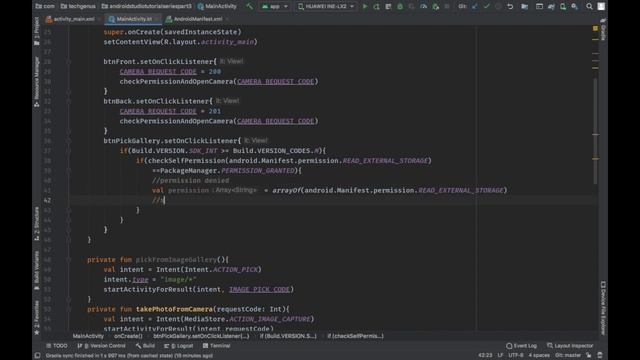Click the MainActivity breadcrumb in navigation bar
Viewport: 640px width, 360px height.
(x=217, y=6)
